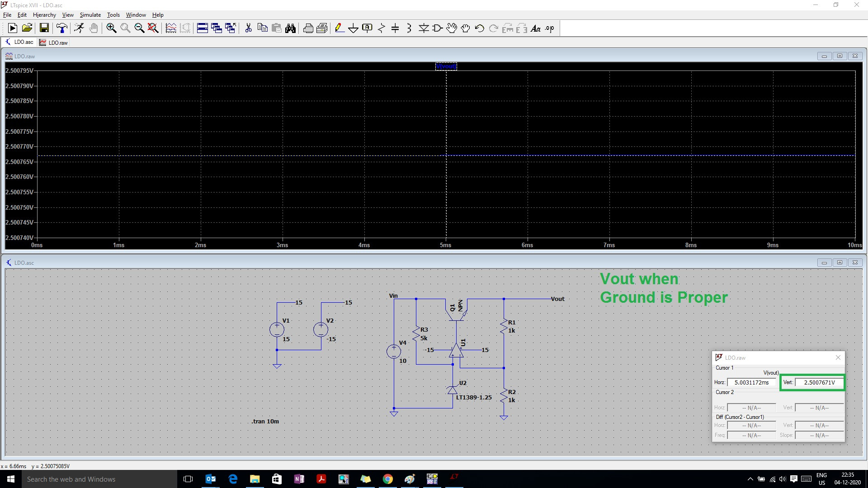The width and height of the screenshot is (868, 488).
Task: Click the LT1389-1.25 component label
Action: 474,397
